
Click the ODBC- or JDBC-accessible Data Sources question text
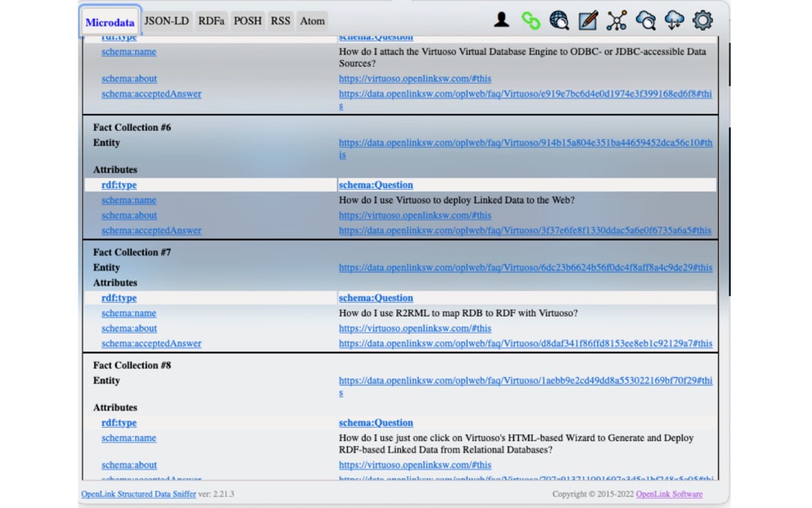(x=522, y=57)
